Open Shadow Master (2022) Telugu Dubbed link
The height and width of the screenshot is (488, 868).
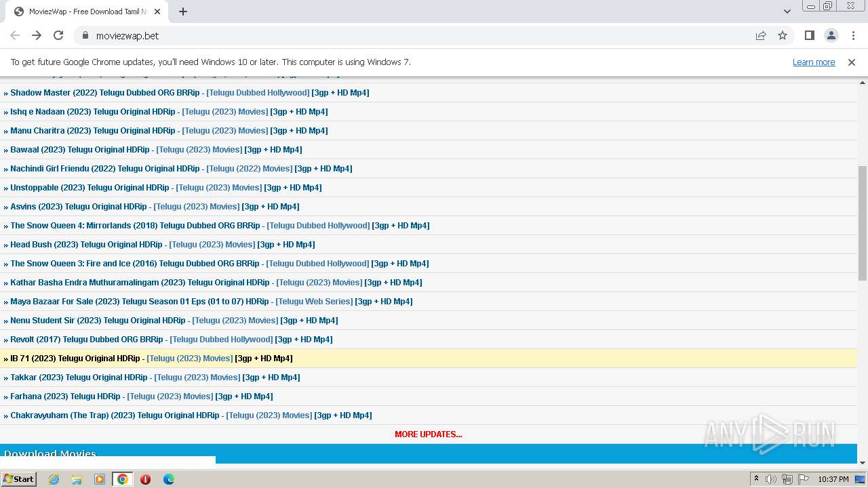point(105,93)
